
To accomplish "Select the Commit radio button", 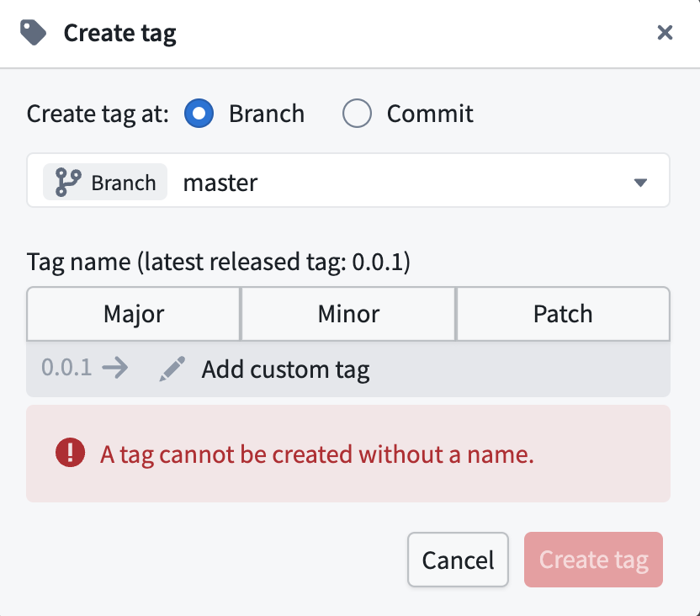I will (x=357, y=114).
